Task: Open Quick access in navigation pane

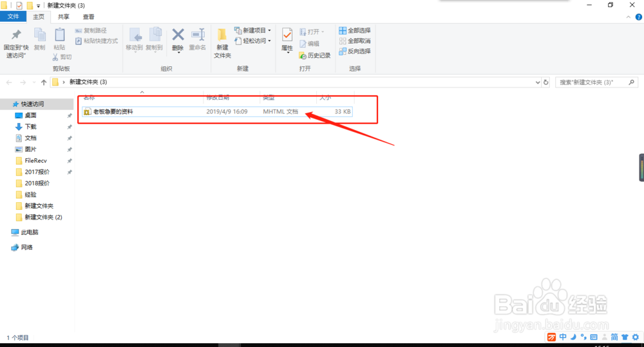Action: pyautogui.click(x=32, y=104)
